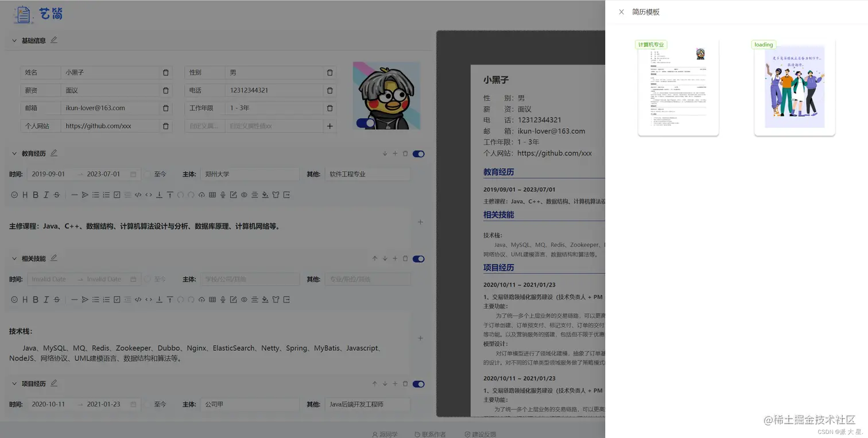The height and width of the screenshot is (438, 868).
Task: Start voice input with the microphone icon
Action: pos(223,194)
